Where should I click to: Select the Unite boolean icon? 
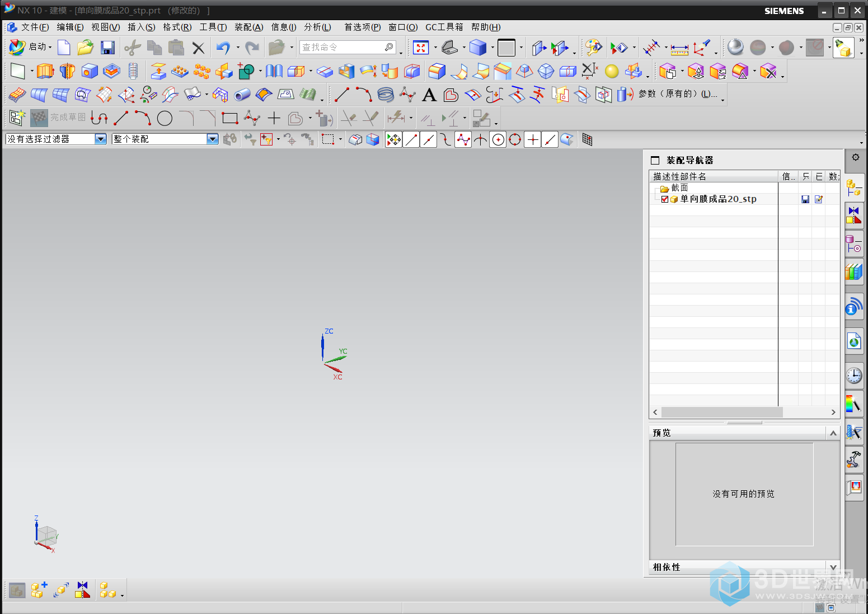(246, 71)
